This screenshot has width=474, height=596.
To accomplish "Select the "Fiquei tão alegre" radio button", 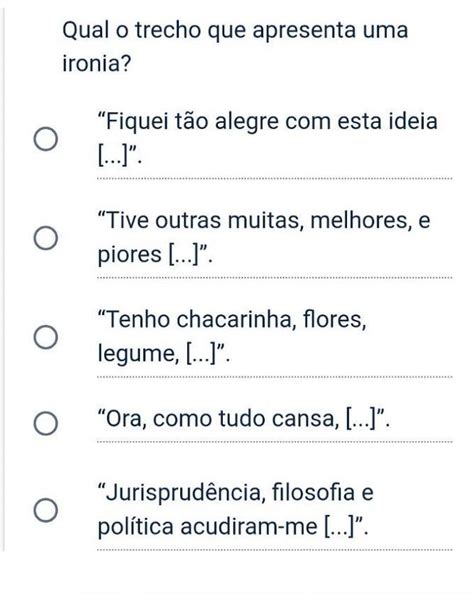I will pyautogui.click(x=46, y=139).
